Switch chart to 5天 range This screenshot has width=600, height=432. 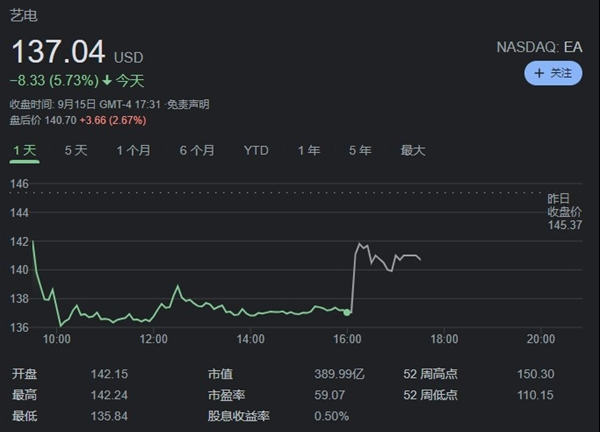76,151
